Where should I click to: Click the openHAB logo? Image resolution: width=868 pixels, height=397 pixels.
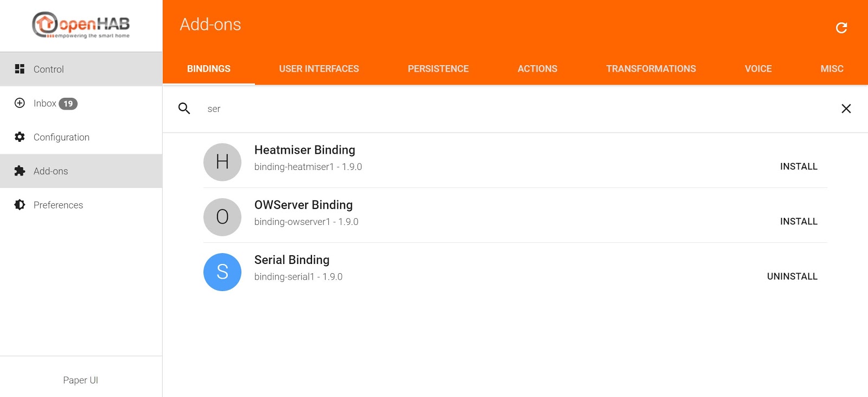[x=81, y=25]
